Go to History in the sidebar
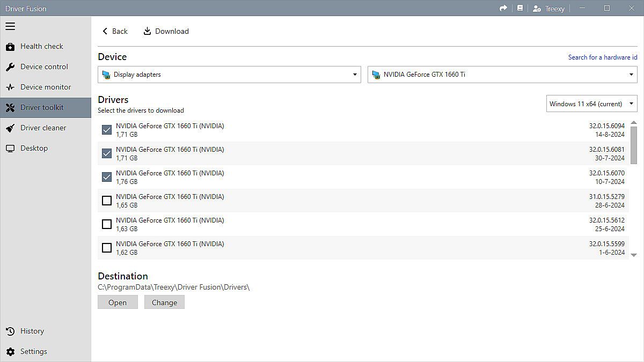This screenshot has width=644, height=362. (32, 331)
